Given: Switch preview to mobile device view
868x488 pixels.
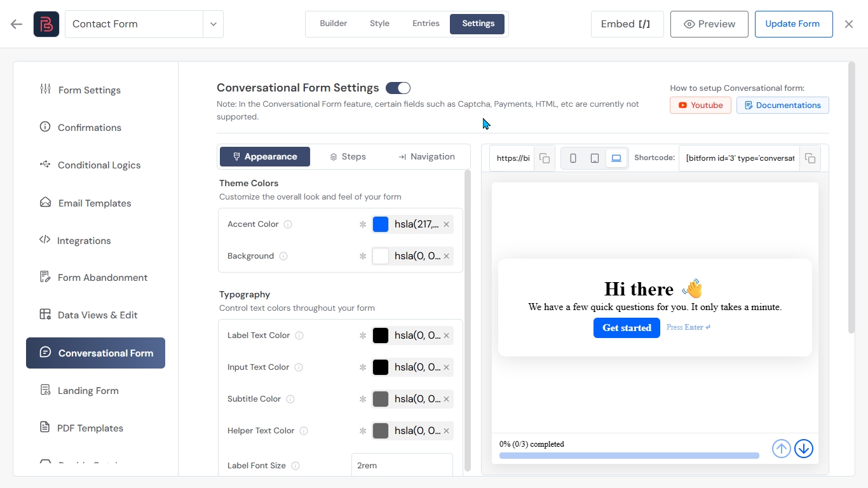Looking at the screenshot, I should click(x=573, y=158).
